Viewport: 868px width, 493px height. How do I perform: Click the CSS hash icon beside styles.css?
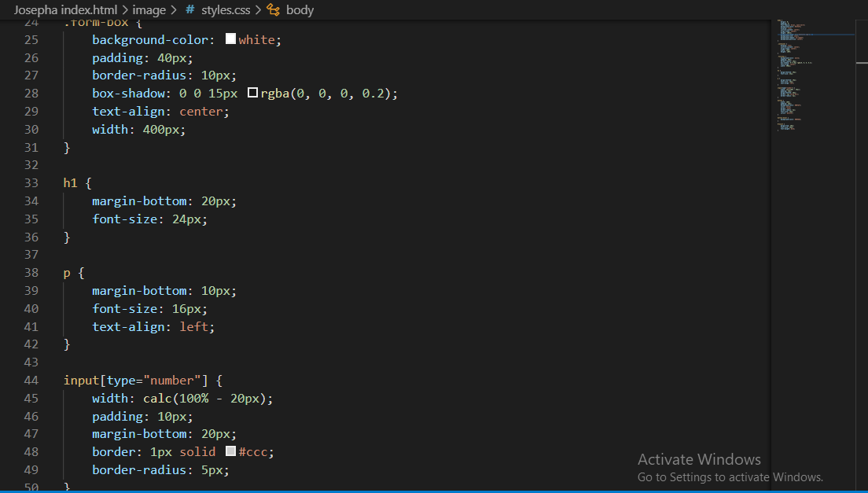(x=190, y=10)
